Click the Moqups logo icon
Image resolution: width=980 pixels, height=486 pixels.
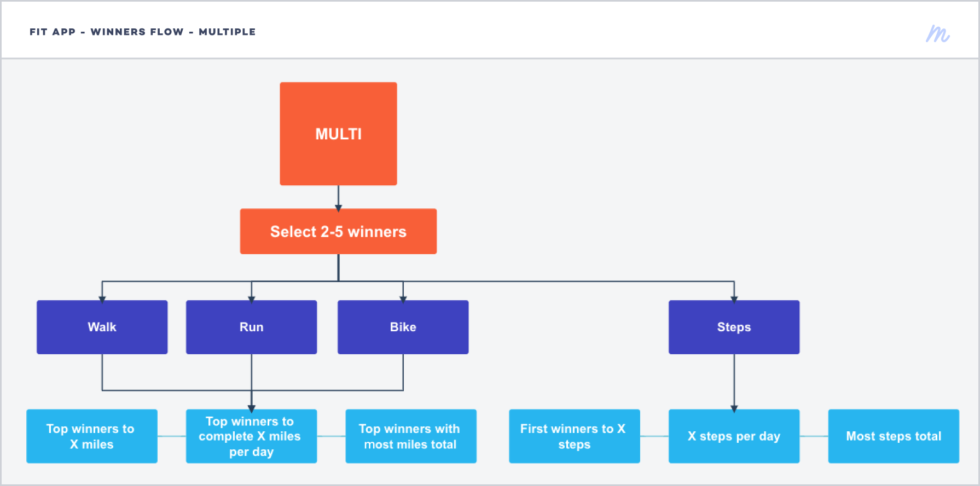coord(937,33)
